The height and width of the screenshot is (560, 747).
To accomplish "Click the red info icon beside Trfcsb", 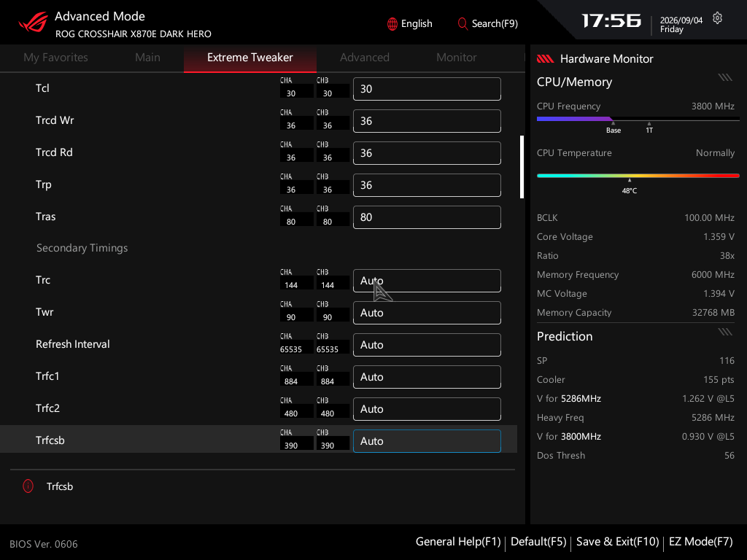I will click(28, 486).
